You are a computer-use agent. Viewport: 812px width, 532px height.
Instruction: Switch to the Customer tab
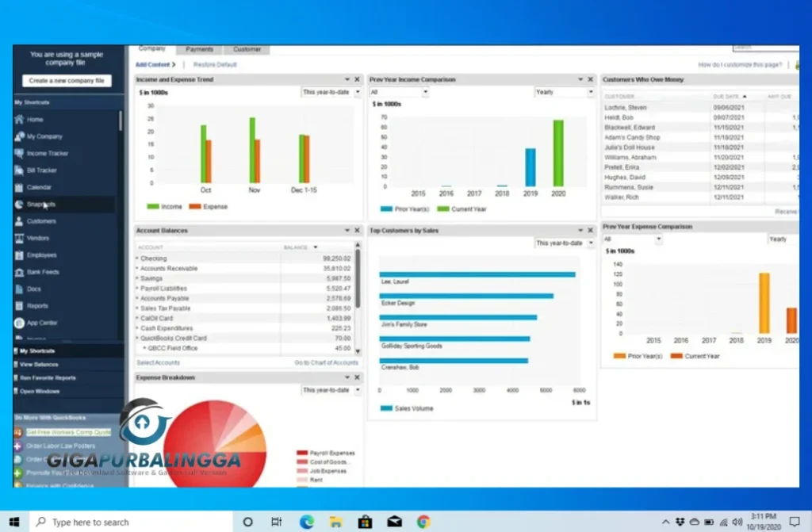247,48
